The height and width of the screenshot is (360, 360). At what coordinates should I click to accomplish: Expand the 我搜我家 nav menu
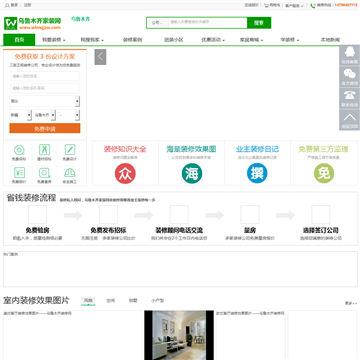[x=92, y=40]
